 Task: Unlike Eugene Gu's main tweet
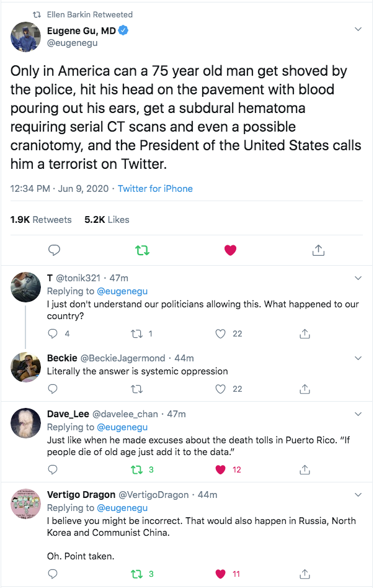coord(230,250)
